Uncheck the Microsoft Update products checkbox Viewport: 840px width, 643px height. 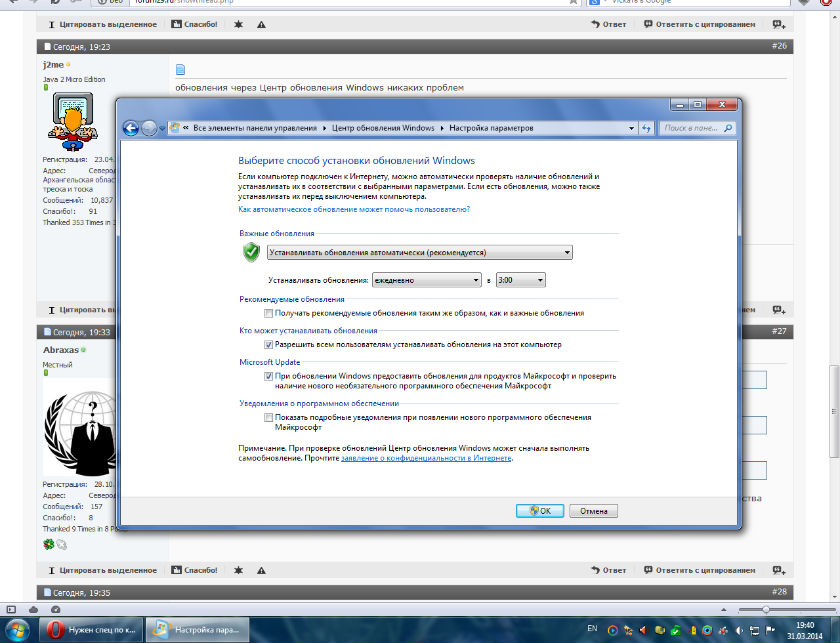point(268,376)
